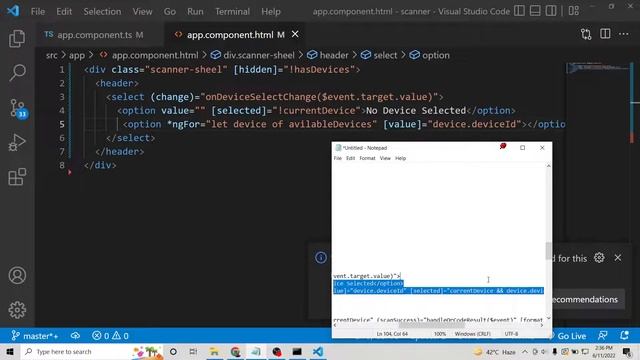This screenshot has width=640, height=360.
Task: Open notifications bell in status bar
Action: (624, 336)
